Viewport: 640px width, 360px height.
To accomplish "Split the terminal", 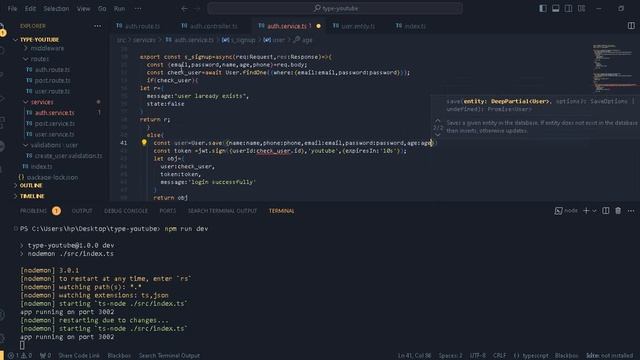I will [606, 211].
